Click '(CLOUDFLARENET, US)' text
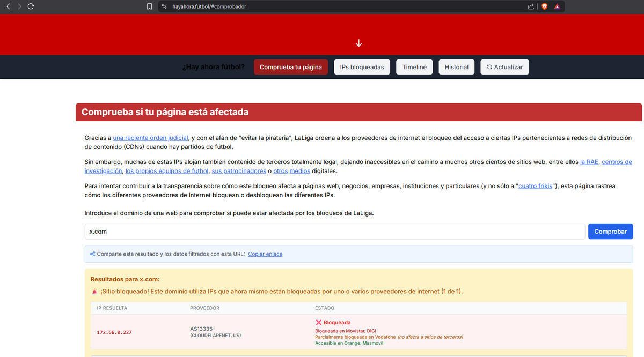 pyautogui.click(x=216, y=336)
